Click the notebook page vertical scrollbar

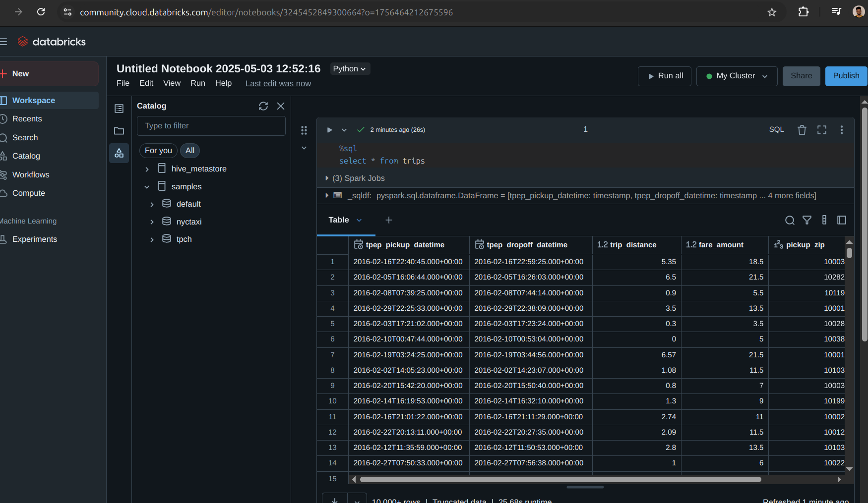[865, 224]
